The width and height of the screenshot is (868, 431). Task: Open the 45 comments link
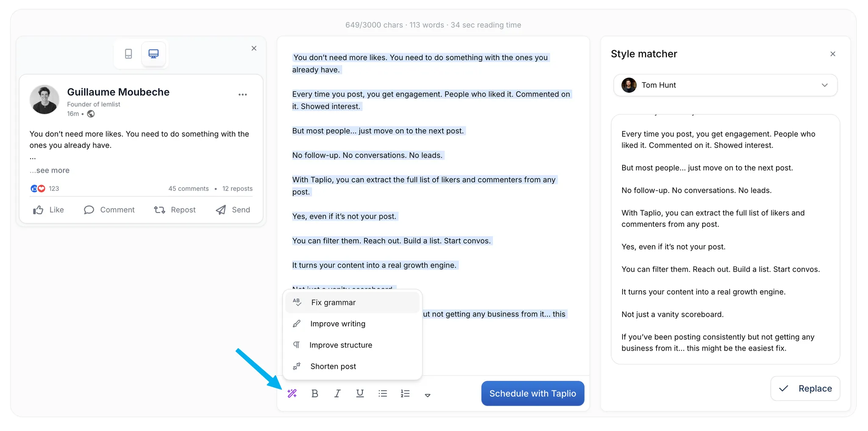[x=189, y=188]
